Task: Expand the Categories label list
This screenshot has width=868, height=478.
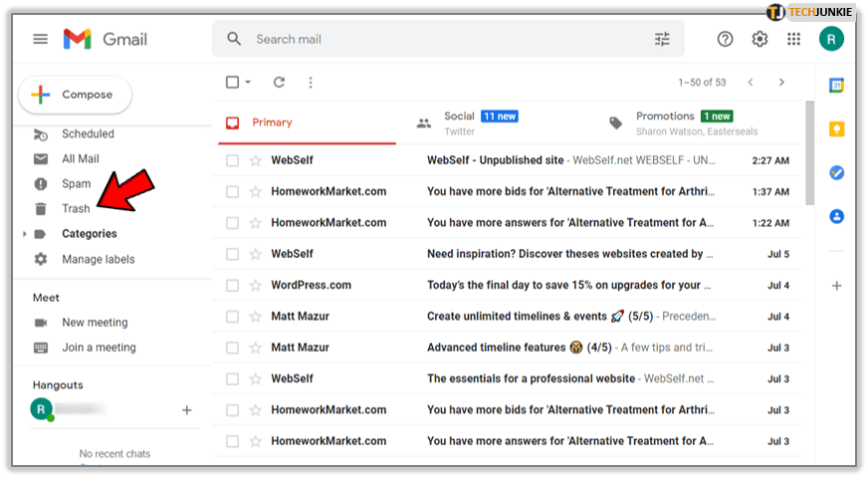Action: [24, 234]
